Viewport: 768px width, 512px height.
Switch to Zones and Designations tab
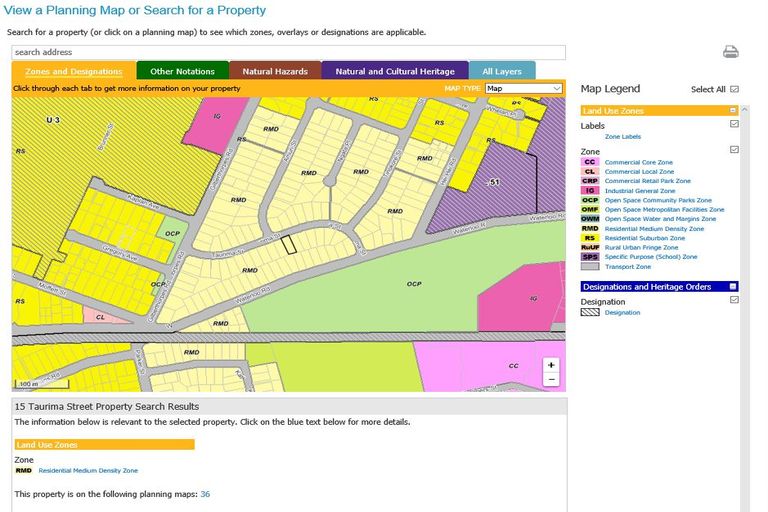tap(73, 71)
